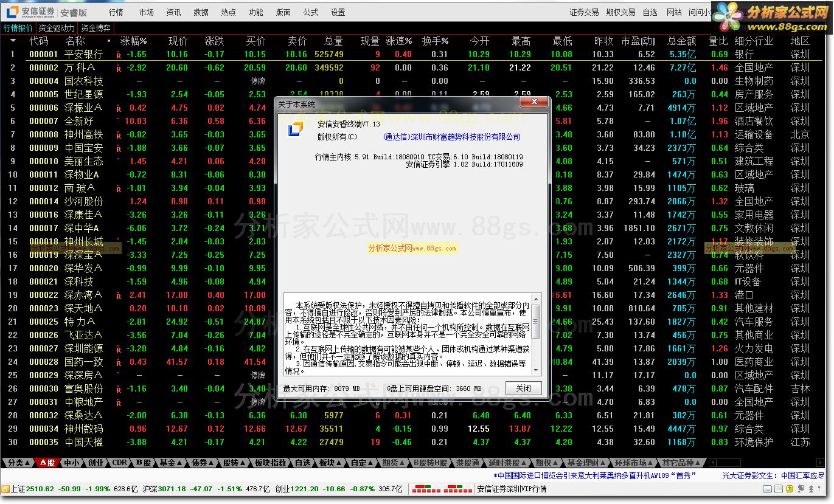Click the 中国国际进口博览会 news ticker headline

pos(596,475)
